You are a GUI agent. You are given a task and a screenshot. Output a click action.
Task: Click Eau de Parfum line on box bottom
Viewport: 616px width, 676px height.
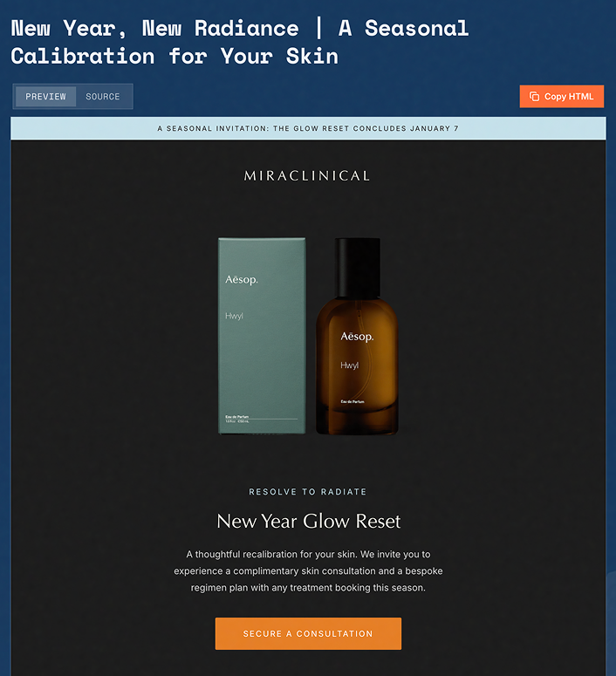[237, 417]
